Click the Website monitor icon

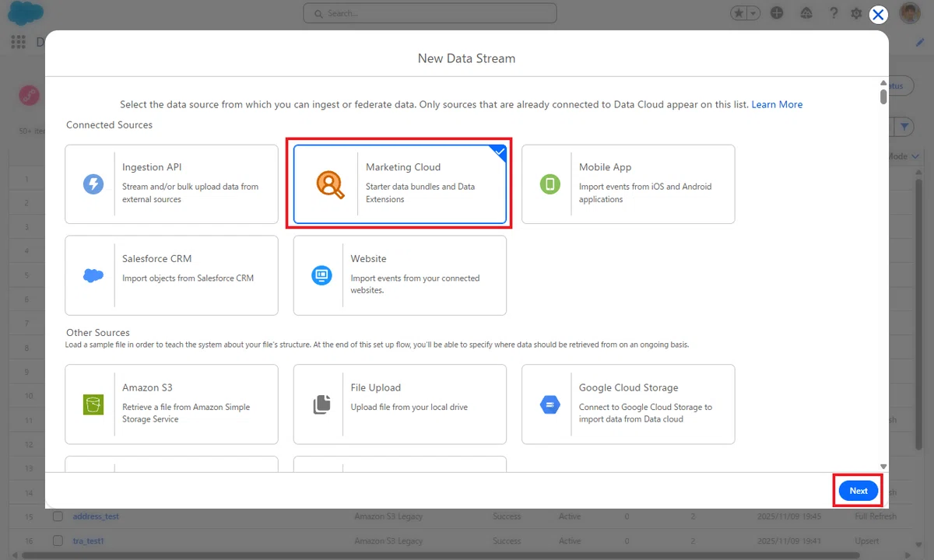click(x=321, y=275)
